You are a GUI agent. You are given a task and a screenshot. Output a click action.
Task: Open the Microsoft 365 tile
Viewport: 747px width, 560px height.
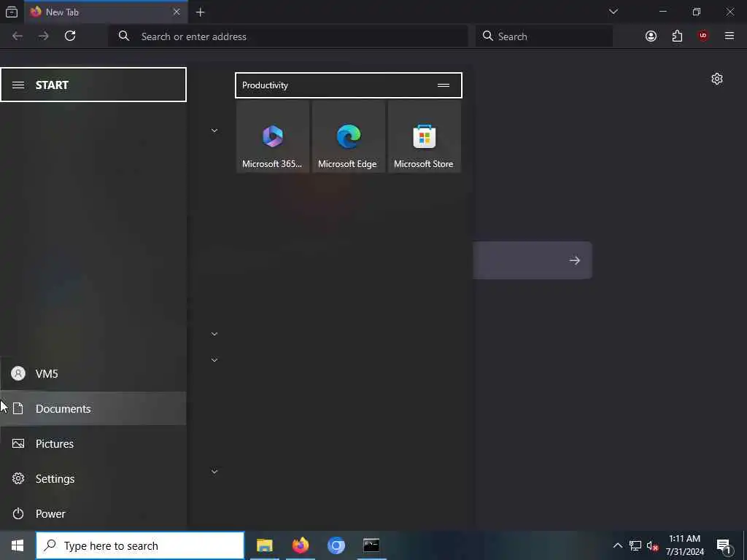pyautogui.click(x=273, y=136)
